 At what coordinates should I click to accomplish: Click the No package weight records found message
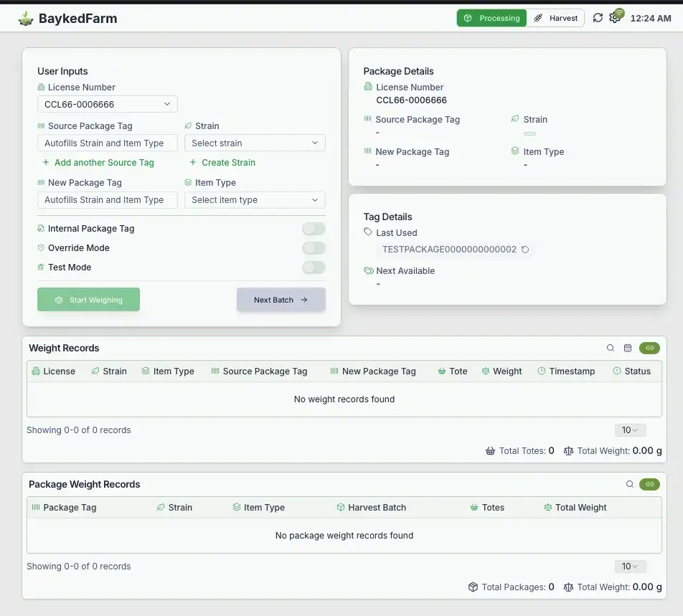pyautogui.click(x=344, y=536)
